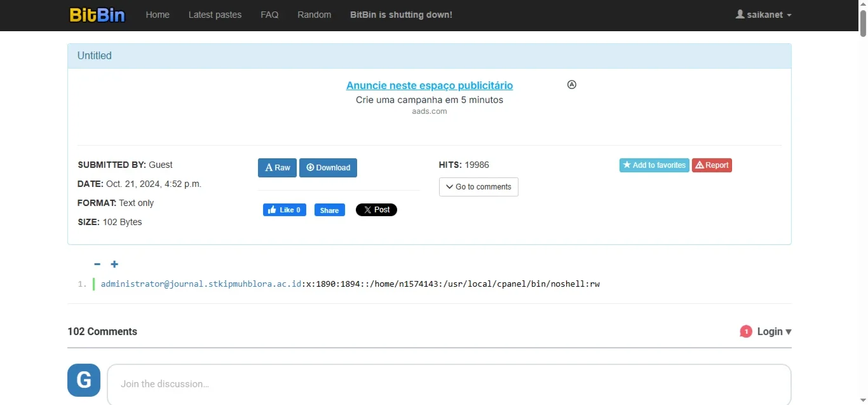Open a Random paste
The height and width of the screenshot is (405, 868).
pos(314,15)
